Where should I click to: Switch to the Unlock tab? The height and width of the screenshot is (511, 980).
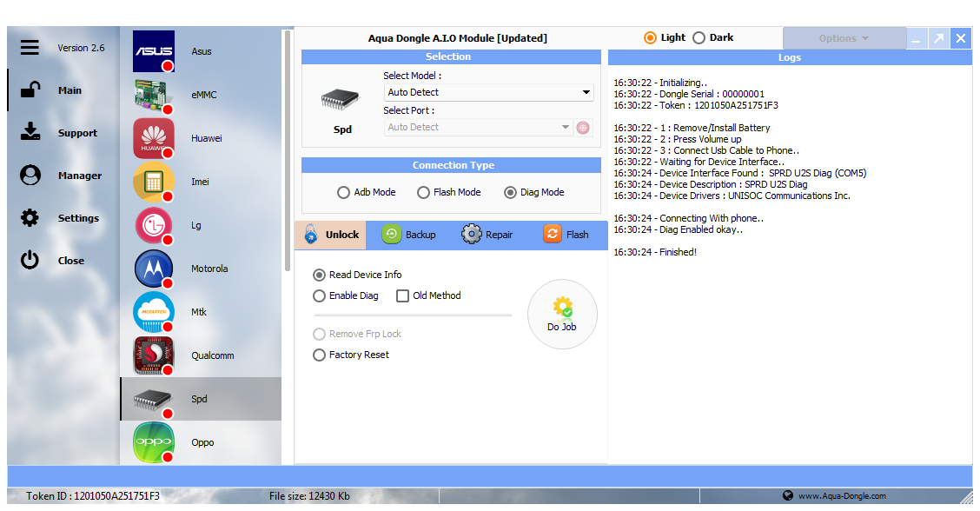coord(331,236)
